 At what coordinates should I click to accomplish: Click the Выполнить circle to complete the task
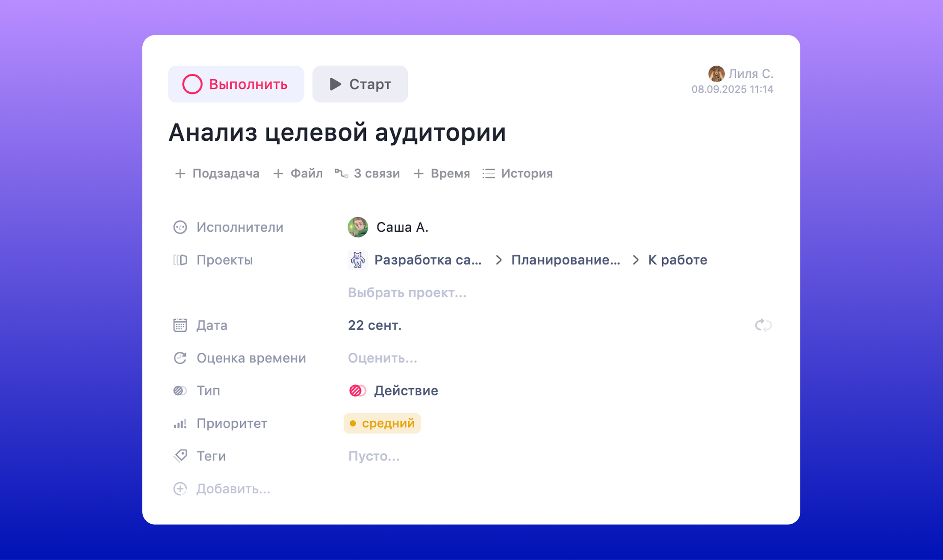point(192,84)
